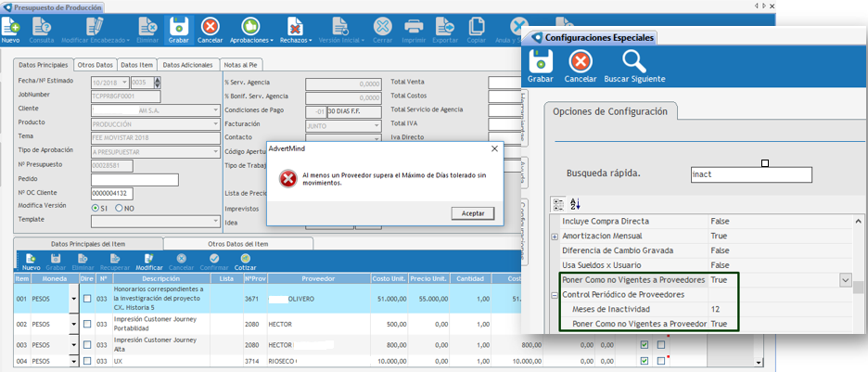Viewport: 868px width, 372px height.
Task: Click Cotizar icon in item toolbar
Action: [x=247, y=261]
